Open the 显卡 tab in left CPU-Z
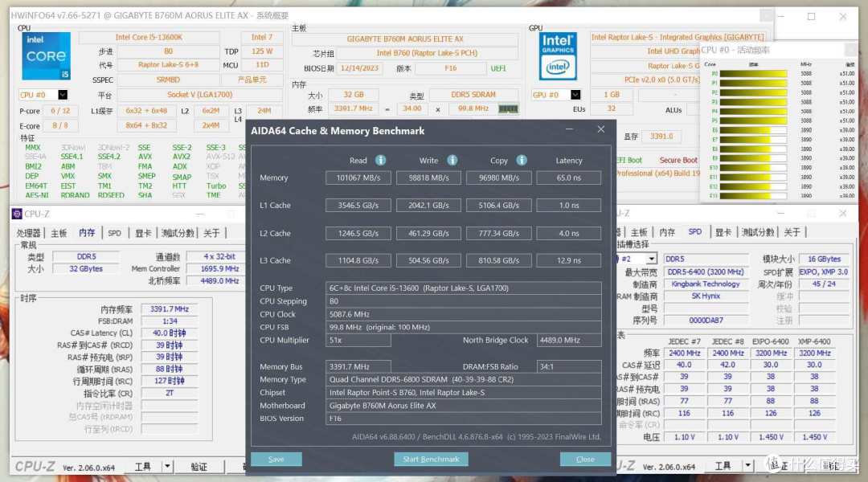This screenshot has height=482, width=868. [143, 233]
